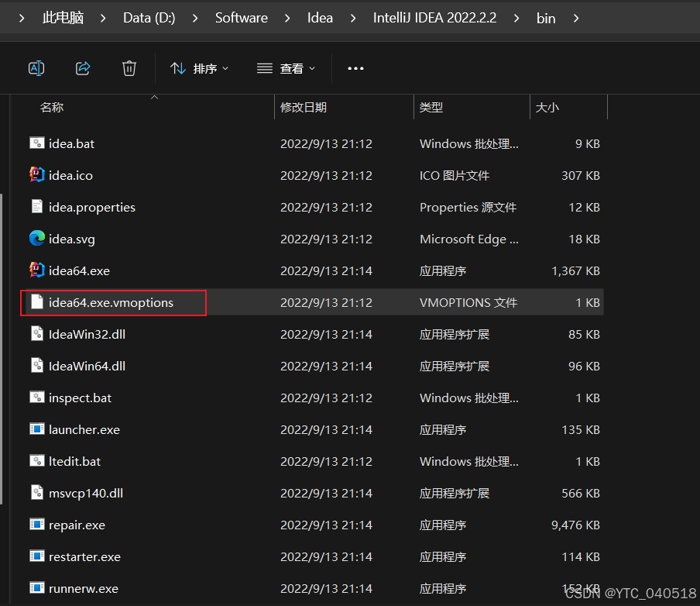Screen dimensions: 700x606
Task: Navigate to the Software breadcrumb folder
Action: [242, 18]
